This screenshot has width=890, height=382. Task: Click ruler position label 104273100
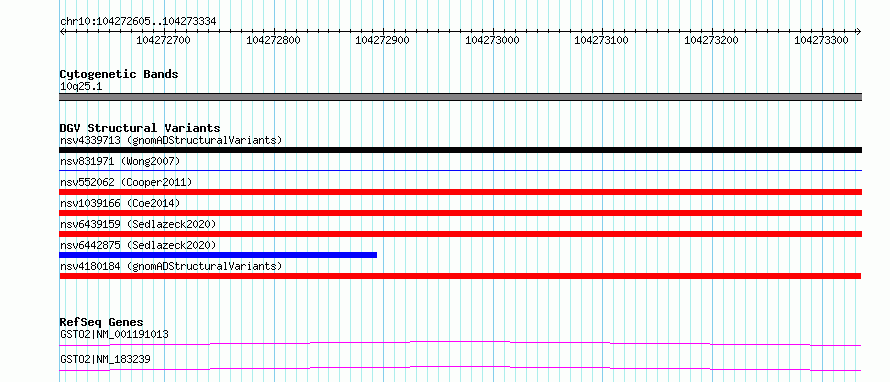602,40
